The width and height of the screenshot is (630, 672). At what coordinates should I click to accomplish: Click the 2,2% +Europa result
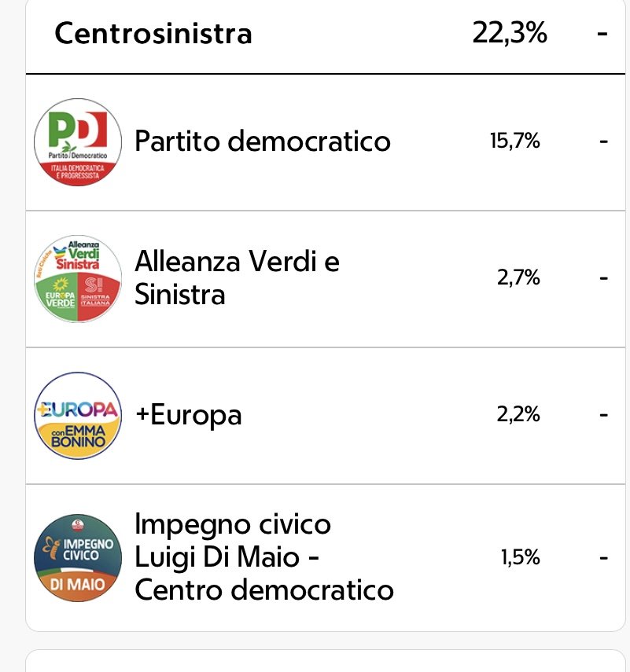[518, 415]
